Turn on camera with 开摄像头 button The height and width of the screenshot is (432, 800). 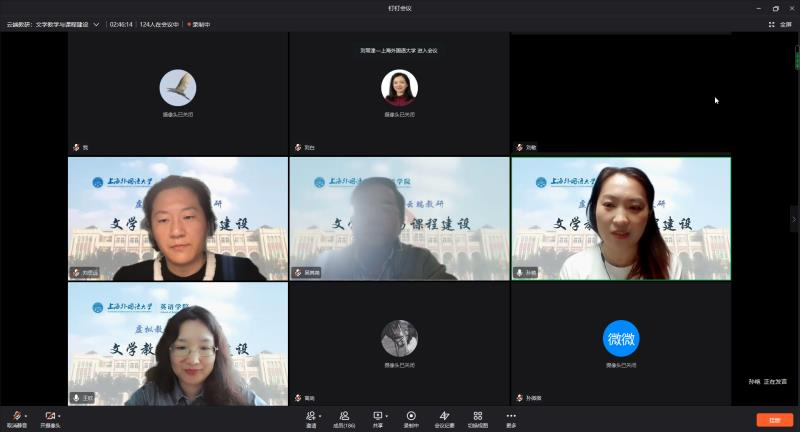pos(50,416)
